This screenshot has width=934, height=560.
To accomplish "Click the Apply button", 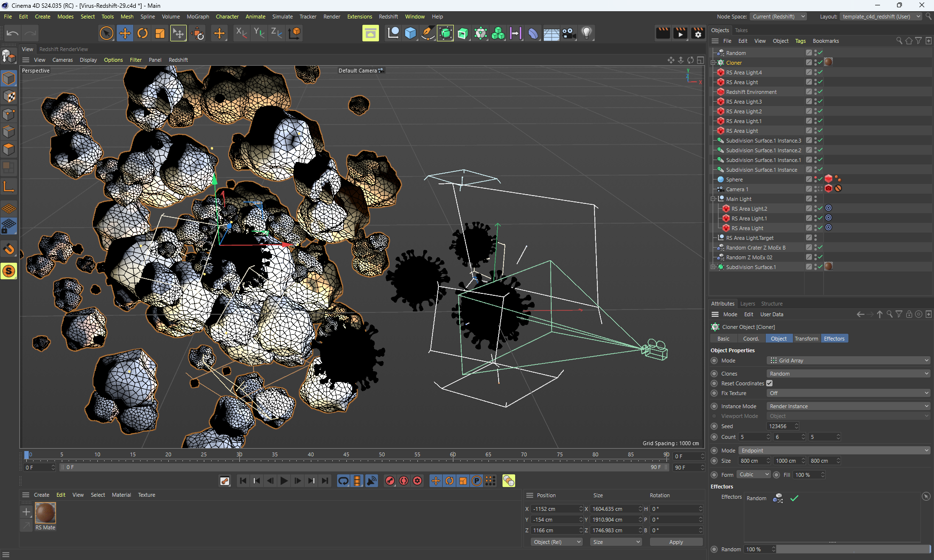I will click(x=676, y=542).
